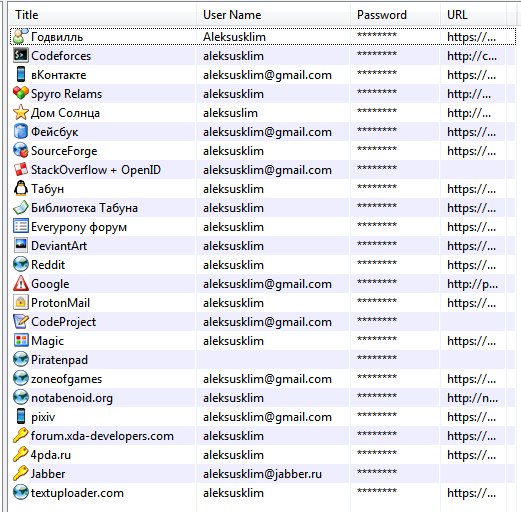
Task: Click the aleksuslim user name of Дом Солнца
Action: pyautogui.click(x=230, y=113)
